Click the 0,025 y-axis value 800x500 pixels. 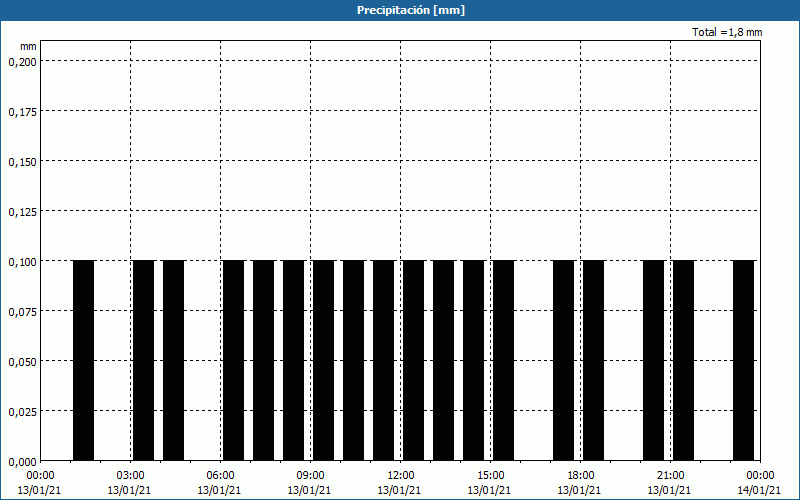point(22,412)
